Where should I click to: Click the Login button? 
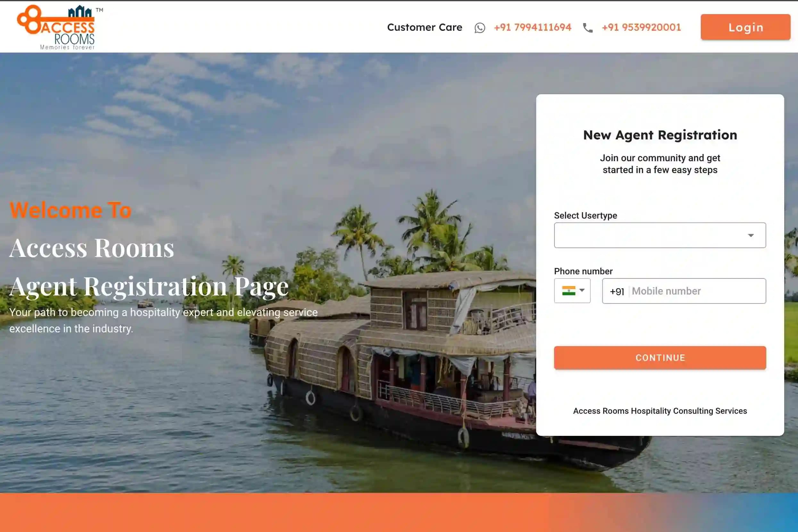[746, 27]
